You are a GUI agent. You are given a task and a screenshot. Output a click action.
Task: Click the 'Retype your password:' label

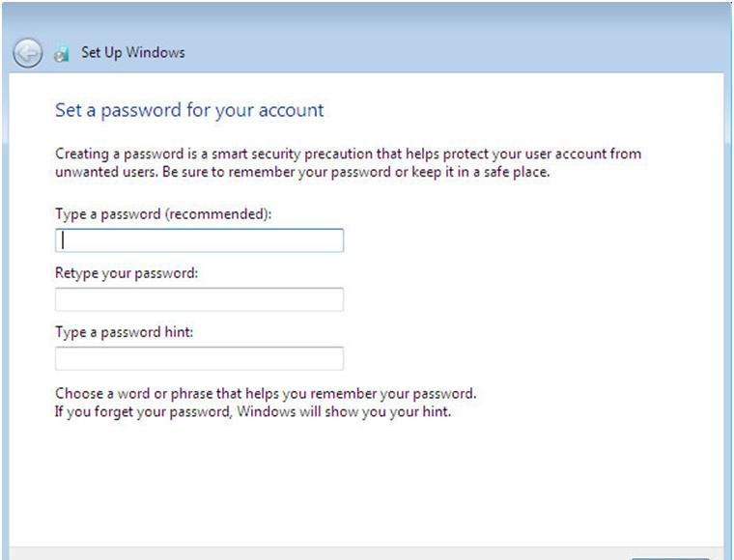[127, 273]
